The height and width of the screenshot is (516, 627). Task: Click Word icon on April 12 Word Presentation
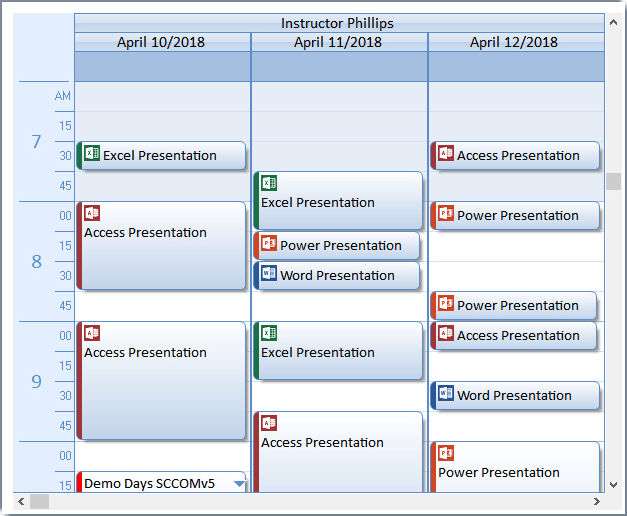(x=446, y=394)
